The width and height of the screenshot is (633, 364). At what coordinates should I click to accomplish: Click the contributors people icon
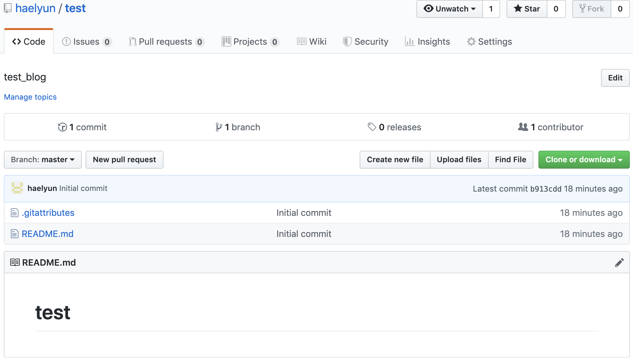(x=523, y=127)
